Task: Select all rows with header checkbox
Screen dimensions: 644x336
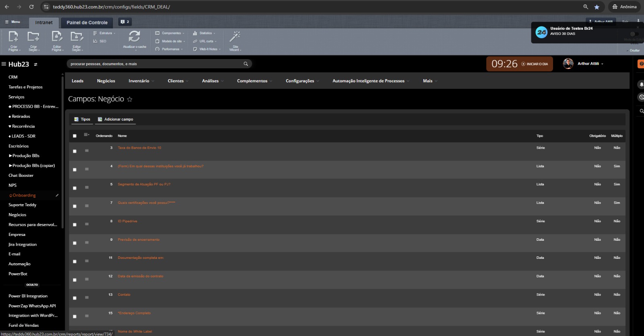Action: click(74, 136)
